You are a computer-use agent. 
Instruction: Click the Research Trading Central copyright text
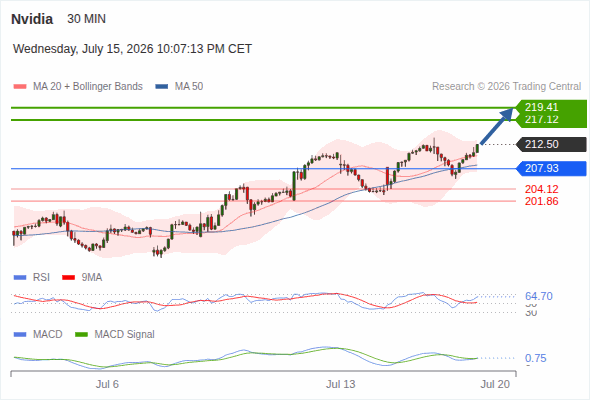[506, 87]
